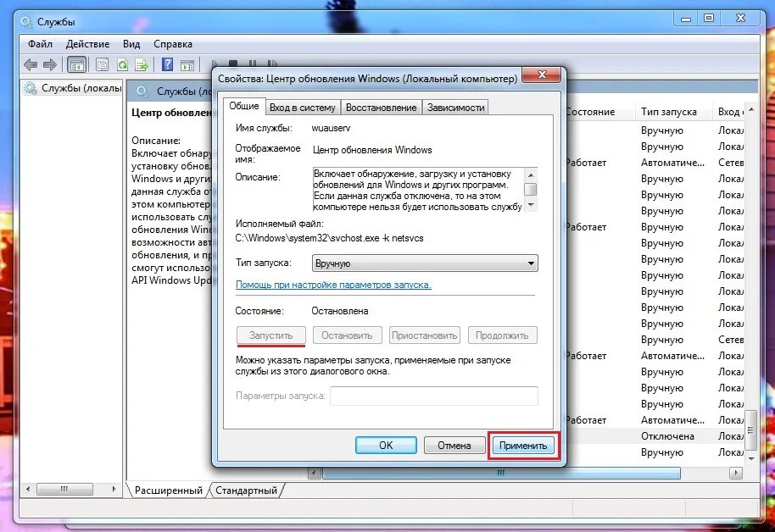The height and width of the screenshot is (532, 775).
Task: Click the Приостановить button
Action: click(x=425, y=335)
